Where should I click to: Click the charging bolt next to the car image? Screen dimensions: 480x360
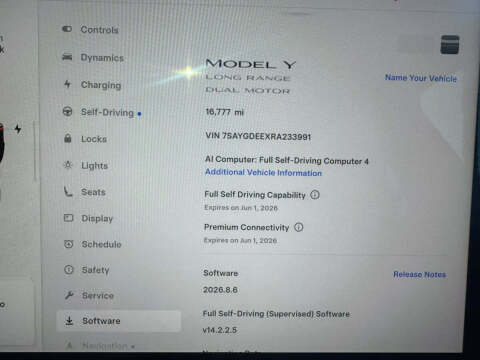click(18, 129)
